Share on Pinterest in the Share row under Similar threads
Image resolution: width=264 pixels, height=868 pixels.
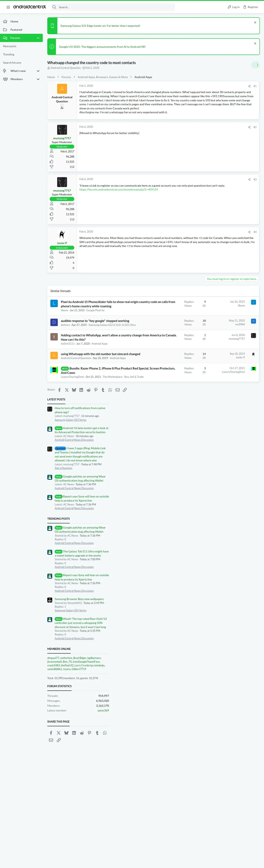pos(96,390)
